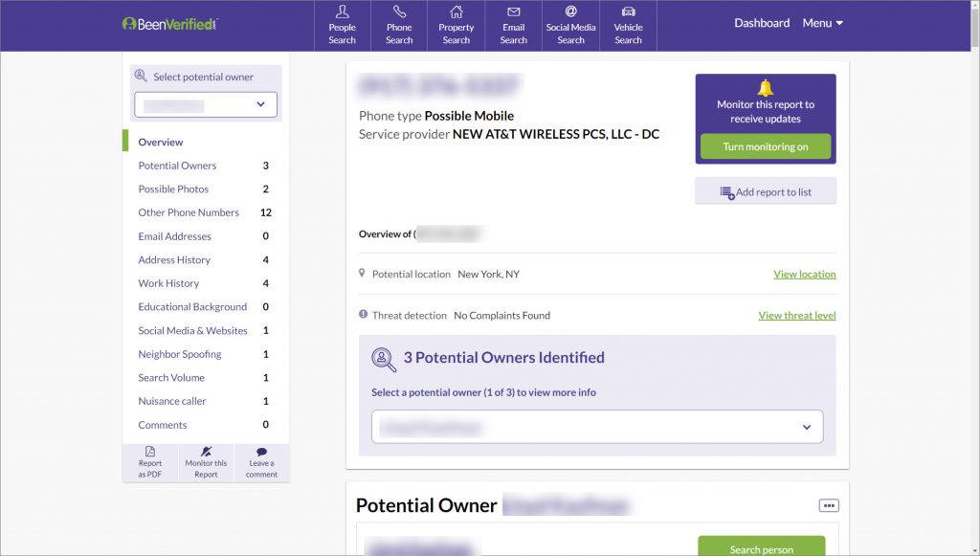The image size is (980, 556).
Task: Click the page vertical scrollbar
Action: (975, 278)
